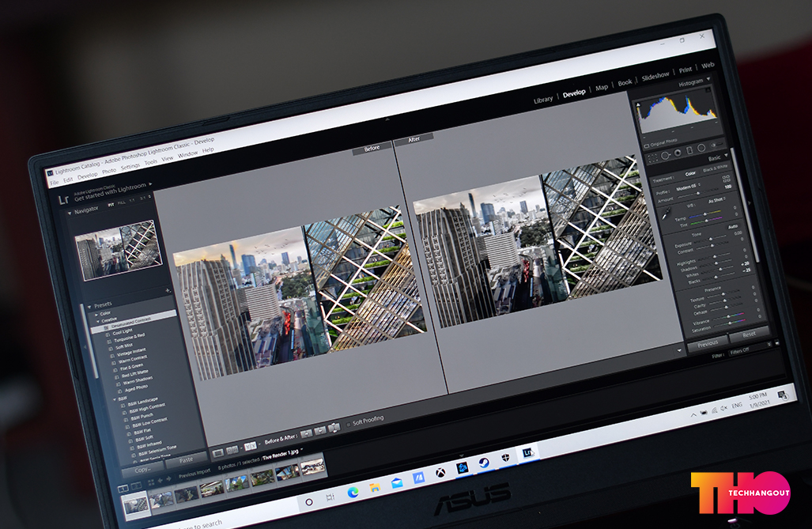Image resolution: width=812 pixels, height=529 pixels.
Task: Open Grid view from the filmstrip bar
Action: tap(151, 482)
